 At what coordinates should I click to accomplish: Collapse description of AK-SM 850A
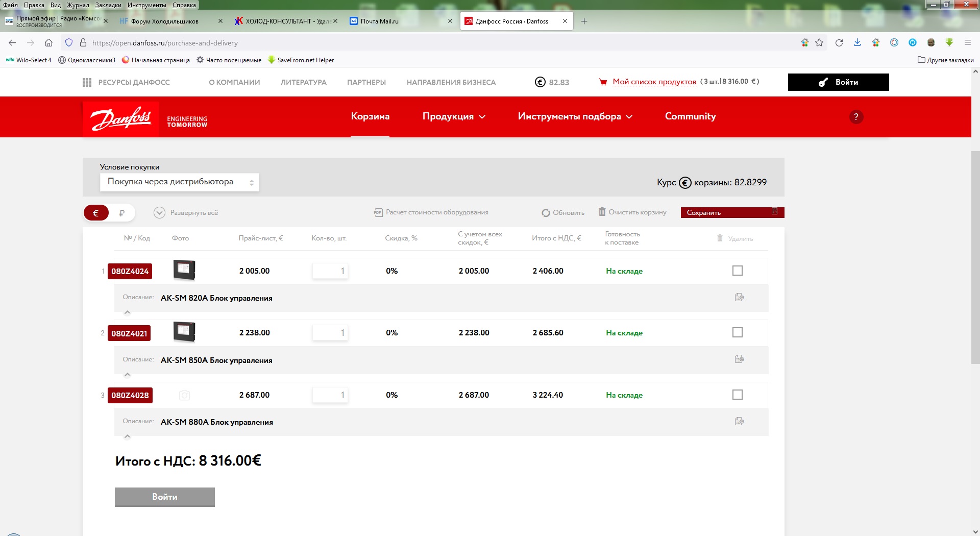[128, 375]
